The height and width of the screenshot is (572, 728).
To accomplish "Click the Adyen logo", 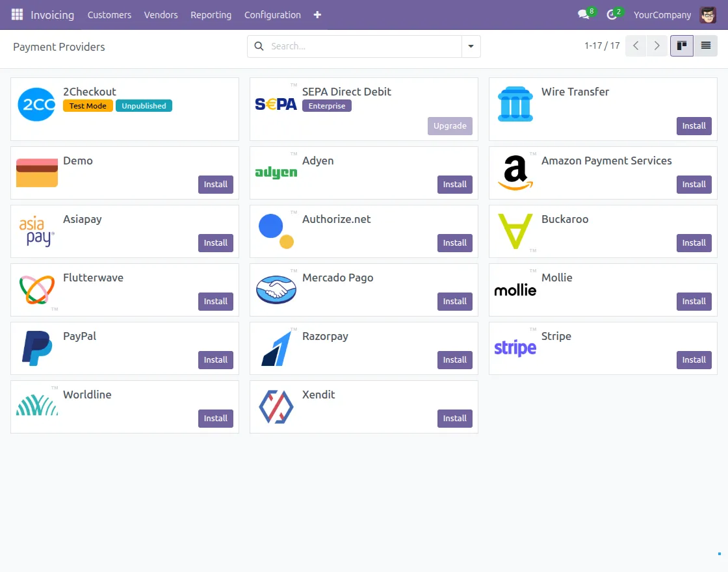I will [276, 173].
